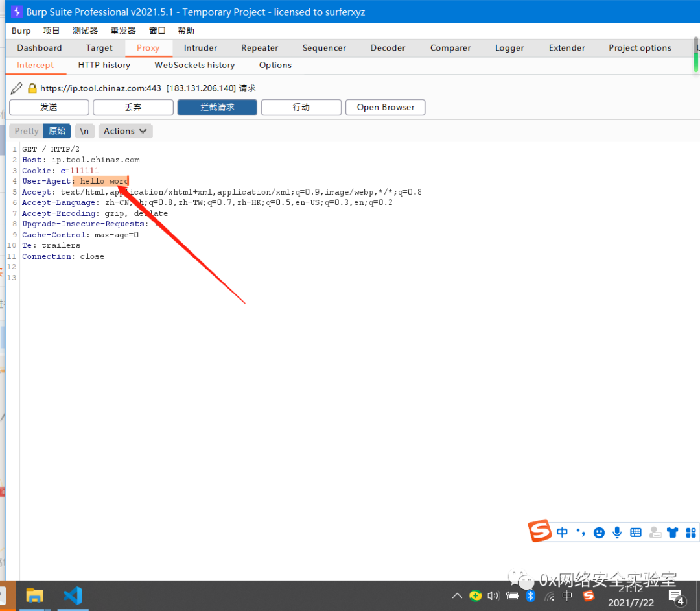Image resolution: width=700 pixels, height=611 pixels.
Task: Open the 行动 action menu button
Action: coord(301,107)
